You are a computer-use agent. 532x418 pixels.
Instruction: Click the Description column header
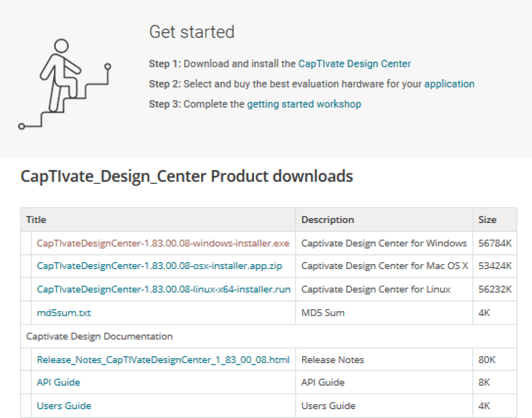tap(327, 219)
